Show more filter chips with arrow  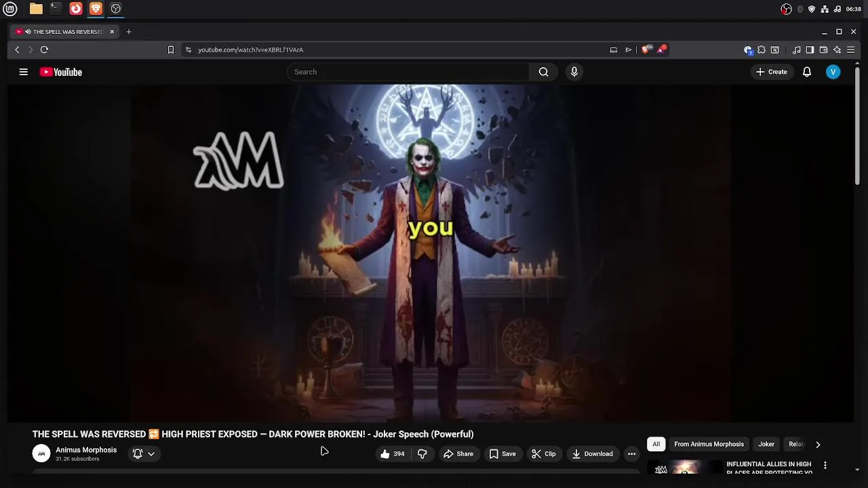818,445
